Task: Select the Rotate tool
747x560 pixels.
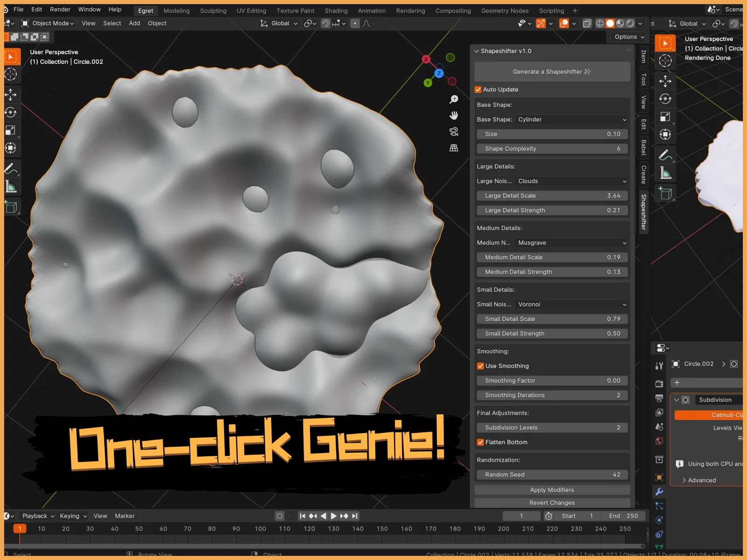Action: [11, 112]
